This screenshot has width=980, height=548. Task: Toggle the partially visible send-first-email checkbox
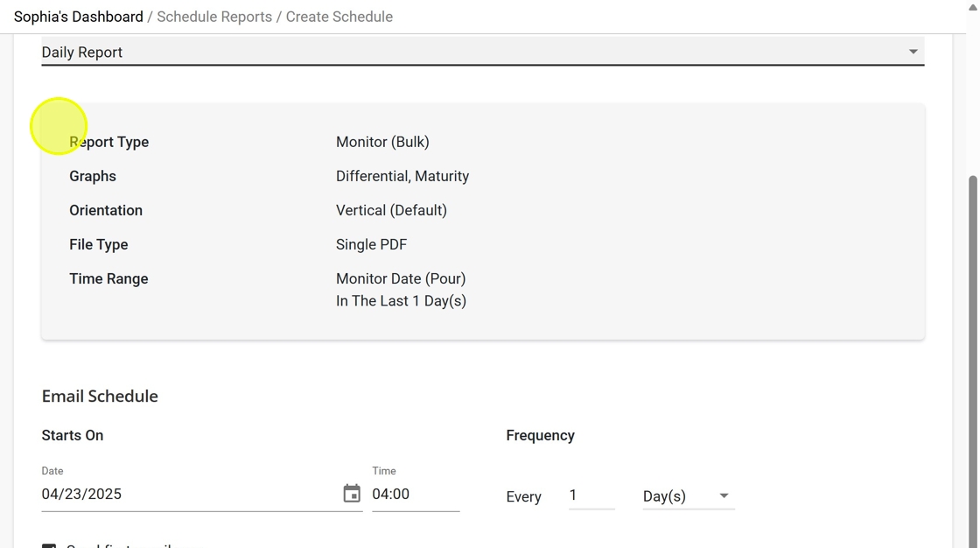click(49, 544)
